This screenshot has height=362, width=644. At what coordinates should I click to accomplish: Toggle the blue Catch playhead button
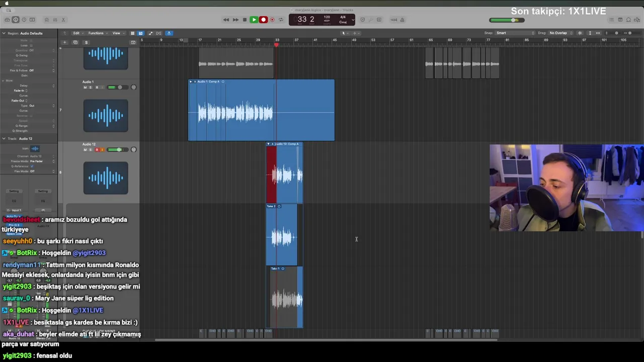click(x=169, y=33)
